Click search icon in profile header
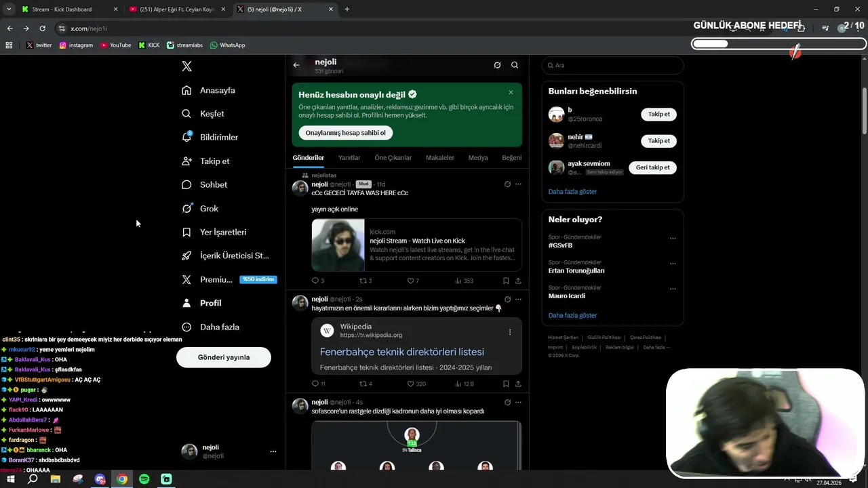The height and width of the screenshot is (488, 868). pyautogui.click(x=515, y=65)
